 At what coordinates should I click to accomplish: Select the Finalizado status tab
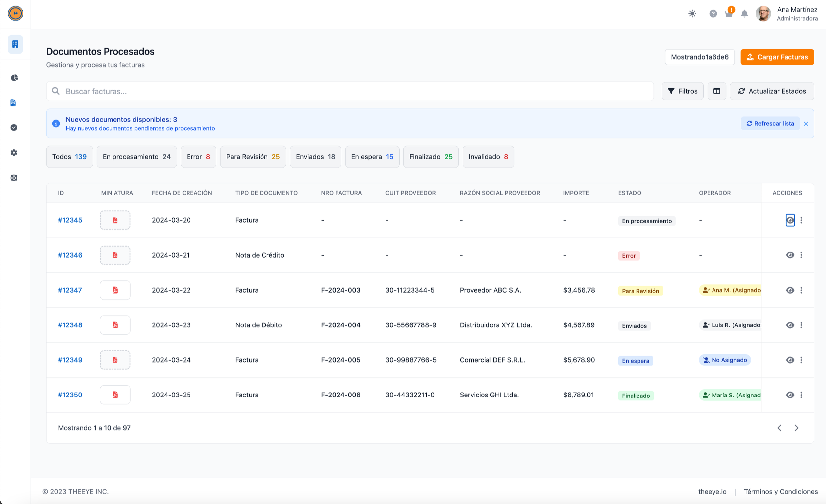click(x=430, y=157)
